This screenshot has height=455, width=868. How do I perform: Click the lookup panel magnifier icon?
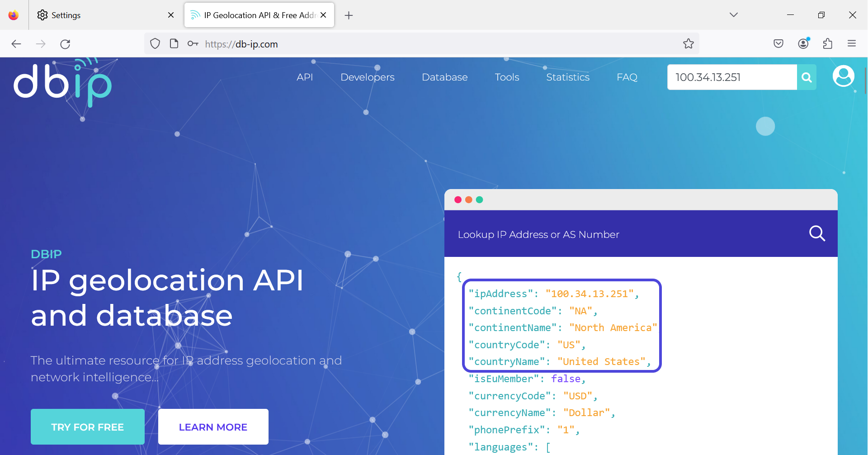tap(817, 234)
